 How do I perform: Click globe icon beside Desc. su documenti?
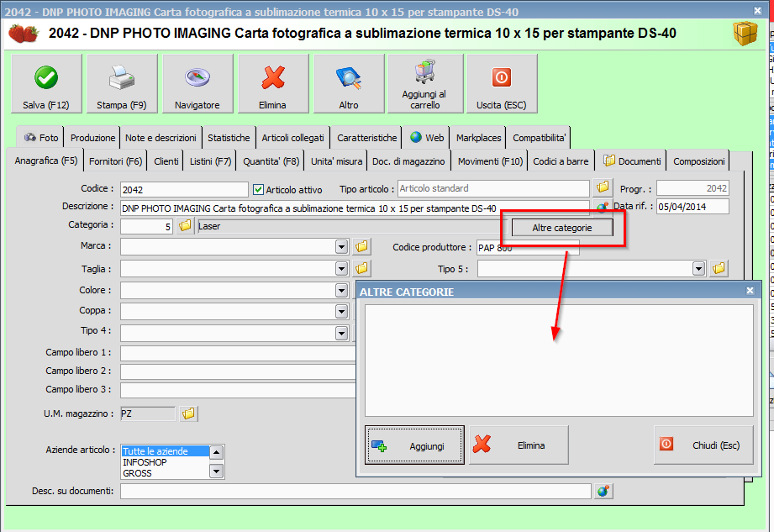(603, 491)
